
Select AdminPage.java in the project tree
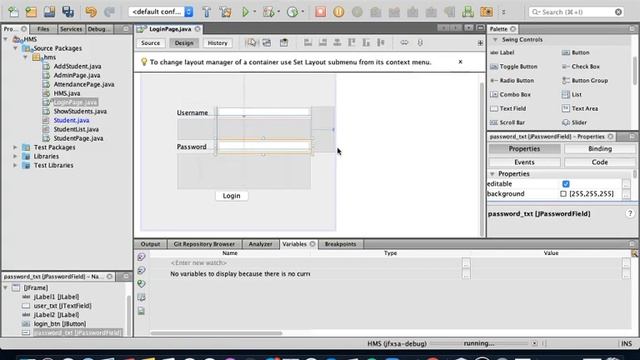click(x=77, y=75)
